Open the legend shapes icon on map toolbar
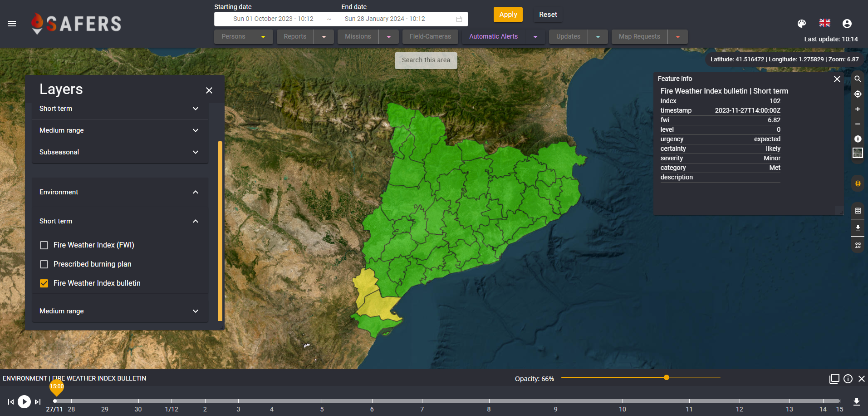Image resolution: width=868 pixels, height=416 pixels. tap(858, 245)
